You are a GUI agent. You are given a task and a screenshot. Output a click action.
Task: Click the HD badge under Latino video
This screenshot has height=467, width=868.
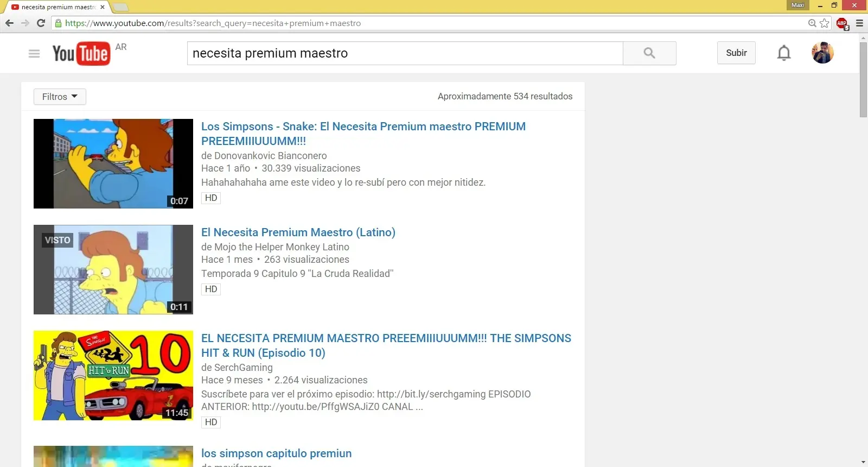pos(211,289)
